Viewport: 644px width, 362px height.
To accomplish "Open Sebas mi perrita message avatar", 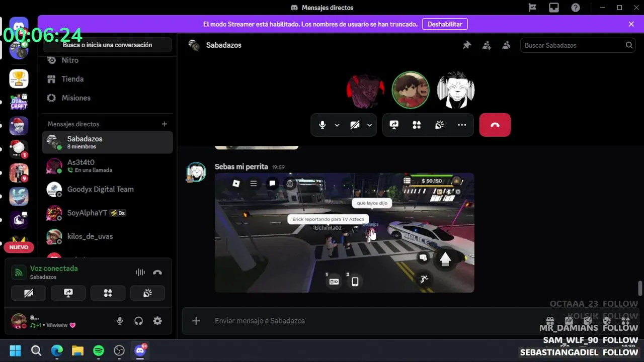I will pyautogui.click(x=196, y=172).
